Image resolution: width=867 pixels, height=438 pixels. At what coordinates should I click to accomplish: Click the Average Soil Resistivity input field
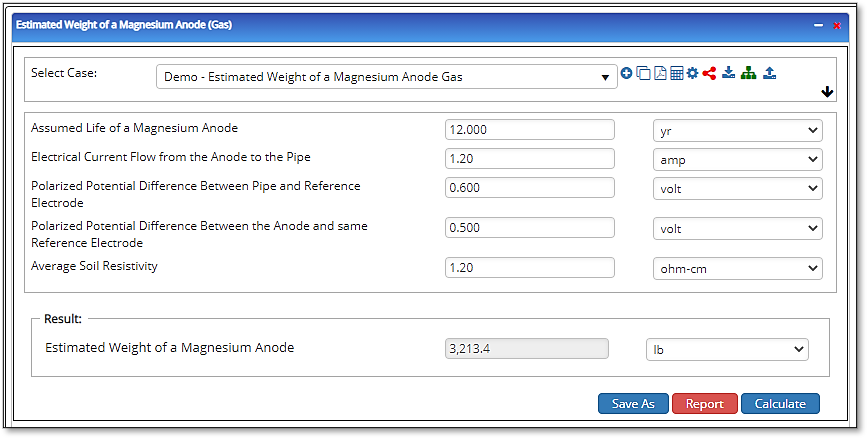click(x=529, y=267)
